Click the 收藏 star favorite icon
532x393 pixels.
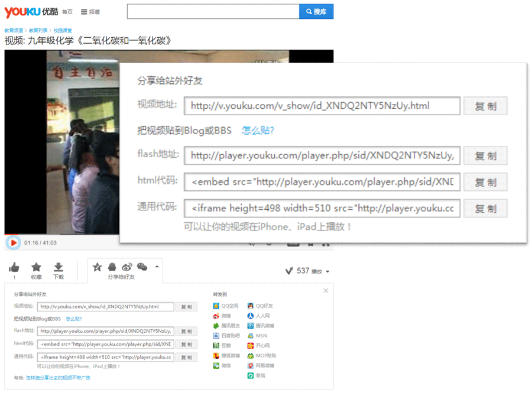point(36,268)
